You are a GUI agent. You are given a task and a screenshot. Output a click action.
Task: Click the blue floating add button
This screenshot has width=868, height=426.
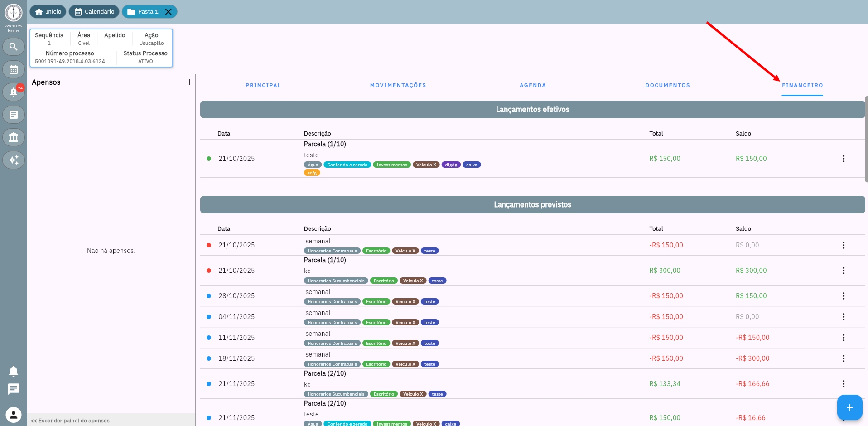click(849, 407)
